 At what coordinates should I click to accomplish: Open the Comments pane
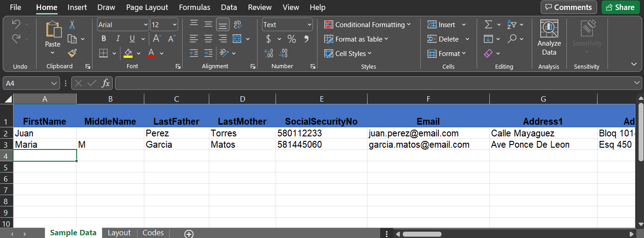(x=569, y=7)
